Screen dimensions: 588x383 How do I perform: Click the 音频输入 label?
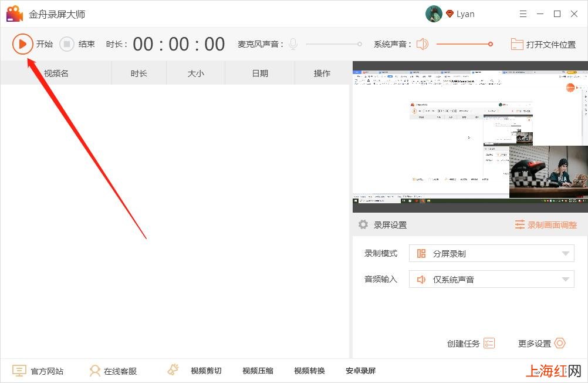pos(381,279)
